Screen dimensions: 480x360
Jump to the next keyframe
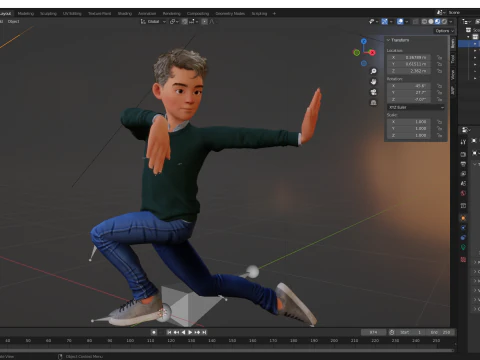[x=197, y=332]
